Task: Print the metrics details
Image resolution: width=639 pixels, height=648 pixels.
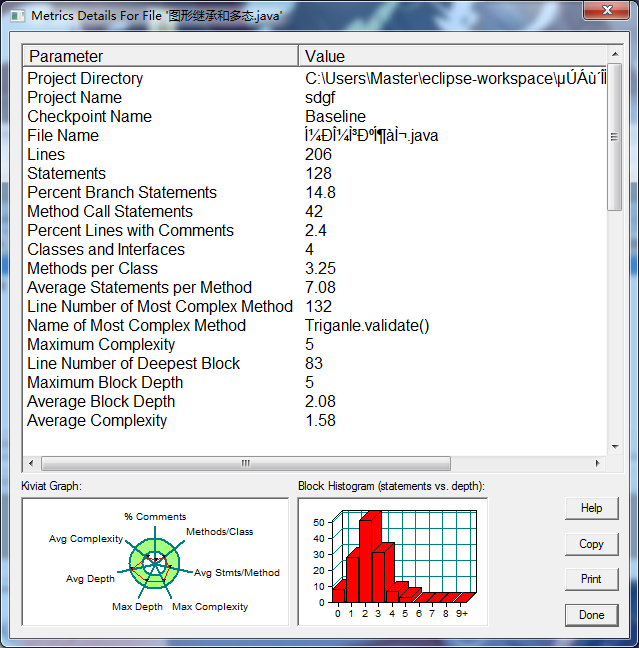Action: click(x=591, y=579)
